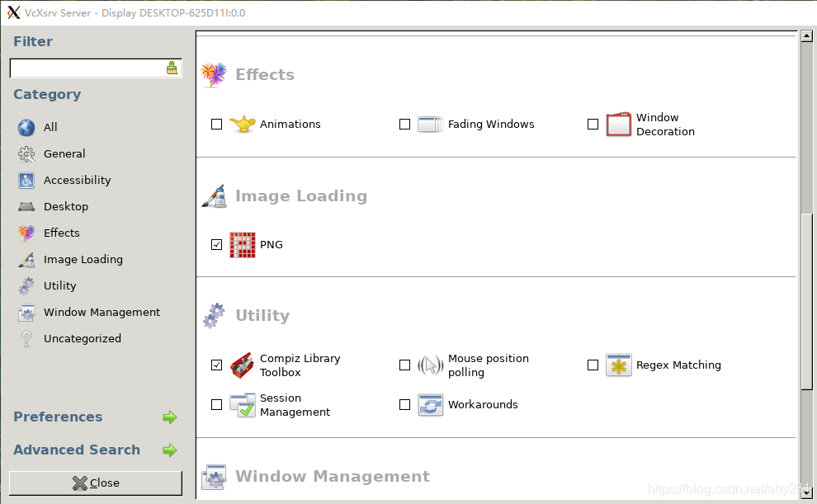This screenshot has height=504, width=817.
Task: Click the Session Management label
Action: tap(295, 405)
